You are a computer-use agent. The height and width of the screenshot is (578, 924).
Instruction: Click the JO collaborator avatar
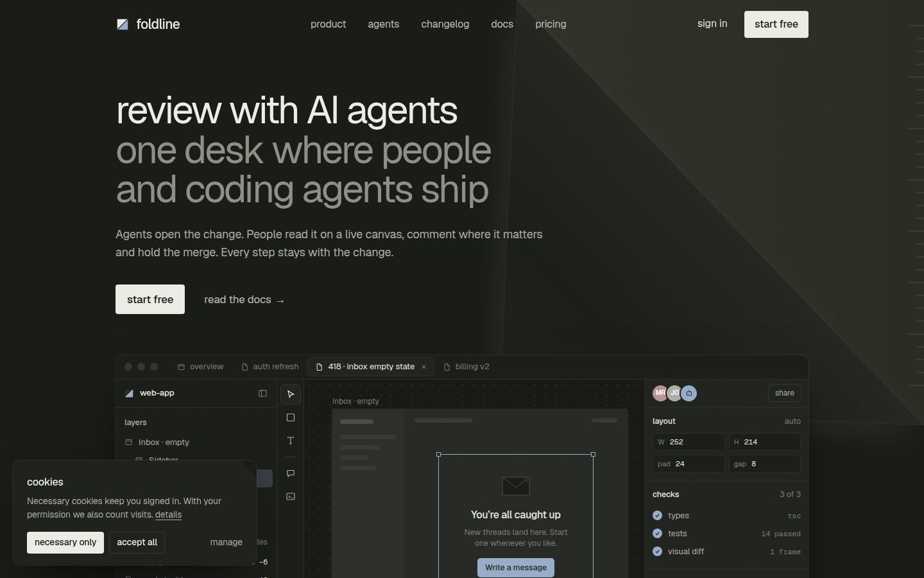pos(674,393)
